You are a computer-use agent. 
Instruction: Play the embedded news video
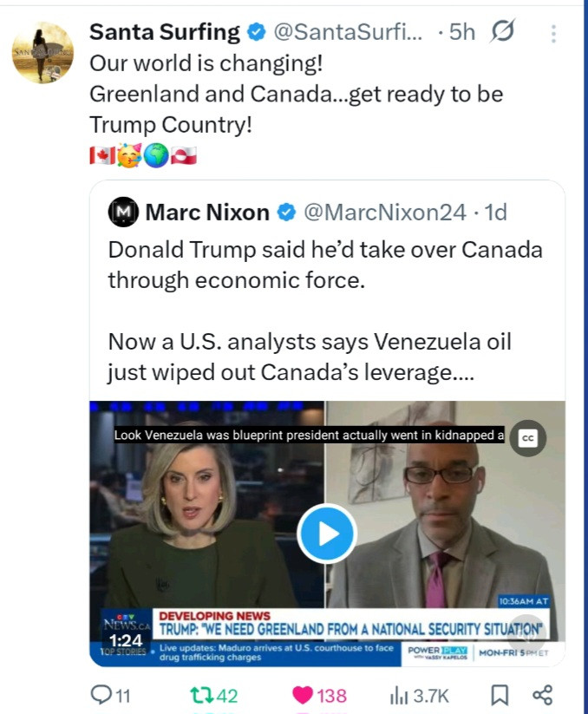pos(326,534)
